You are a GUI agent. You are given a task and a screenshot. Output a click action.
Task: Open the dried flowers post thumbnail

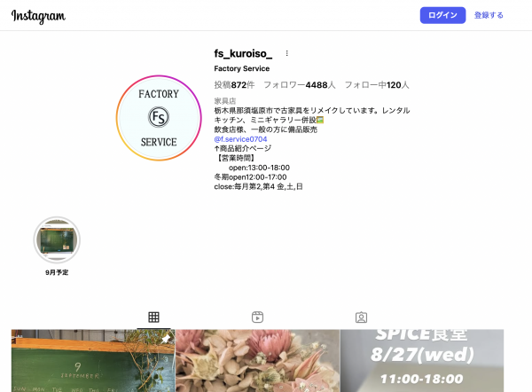pyautogui.click(x=257, y=364)
